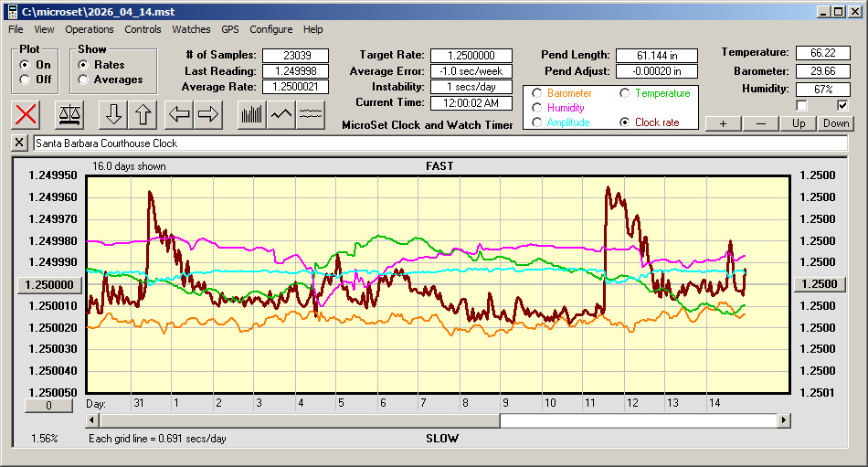The height and width of the screenshot is (467, 868).
Task: Uncheck the checked box under Humidity
Action: [843, 105]
